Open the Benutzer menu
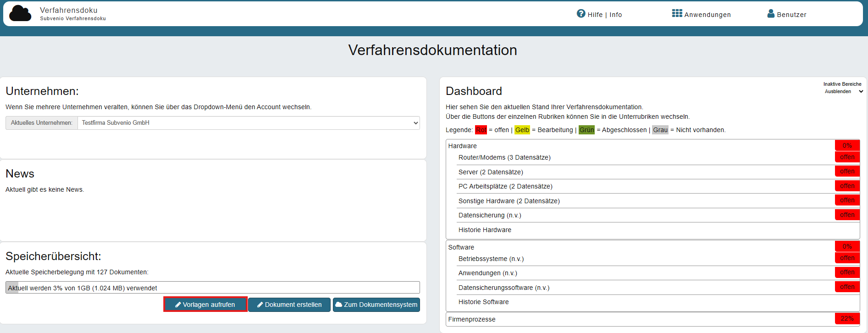Screen dimensions: 868x333 pos(787,14)
